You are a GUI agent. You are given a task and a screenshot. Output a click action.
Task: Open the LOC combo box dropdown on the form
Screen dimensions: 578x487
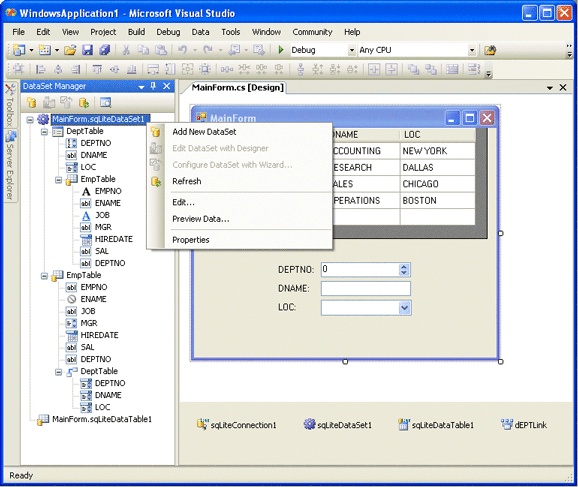coord(404,307)
